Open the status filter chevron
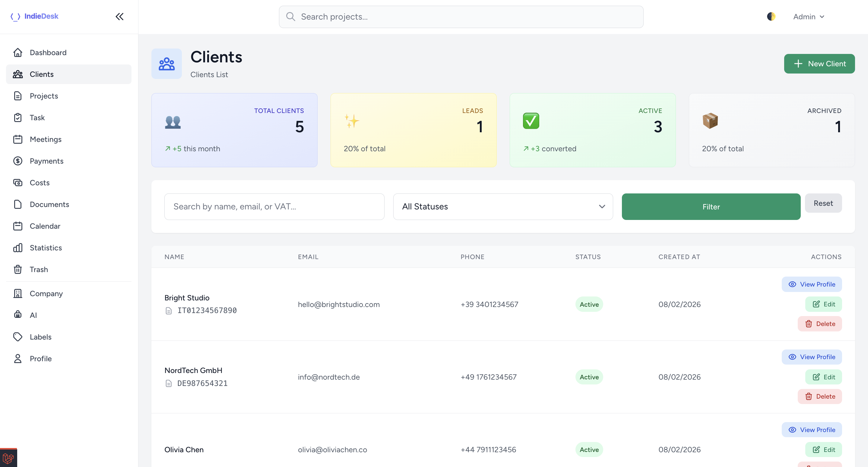 click(602, 206)
